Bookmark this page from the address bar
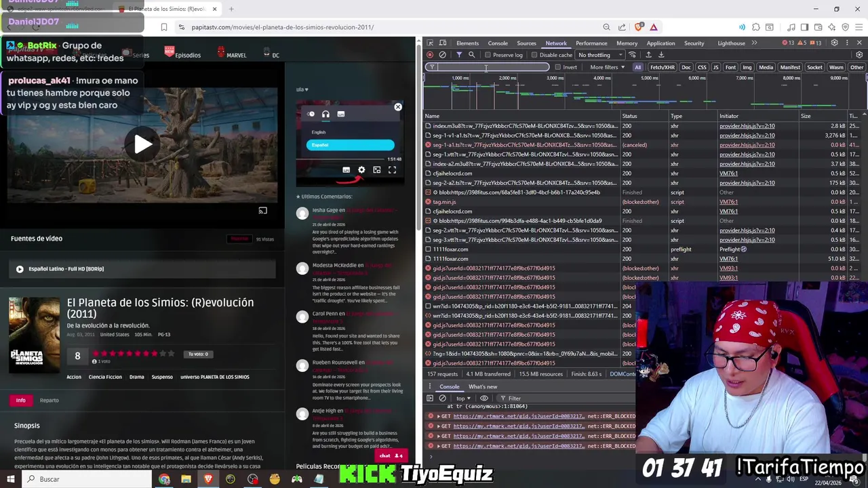 (x=163, y=27)
